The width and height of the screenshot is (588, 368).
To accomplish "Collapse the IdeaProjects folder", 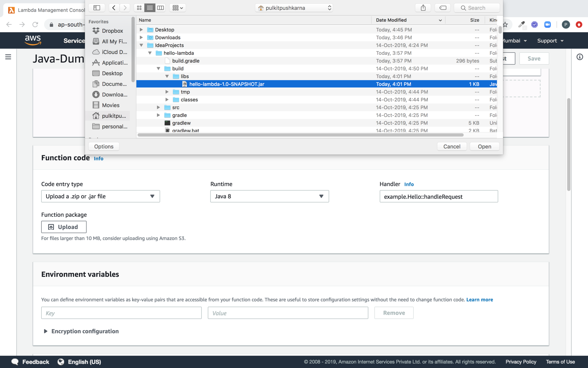I will click(141, 45).
